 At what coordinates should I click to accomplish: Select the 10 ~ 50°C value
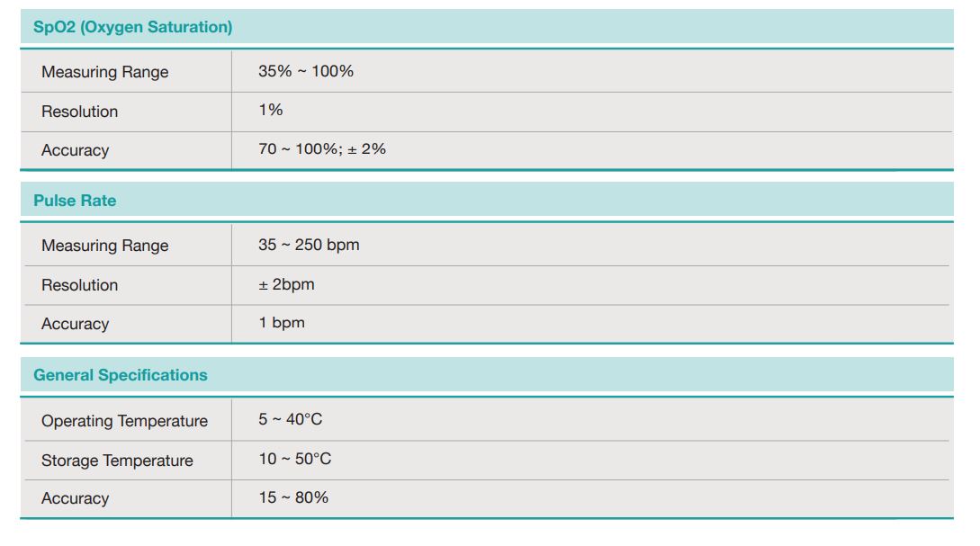point(295,459)
